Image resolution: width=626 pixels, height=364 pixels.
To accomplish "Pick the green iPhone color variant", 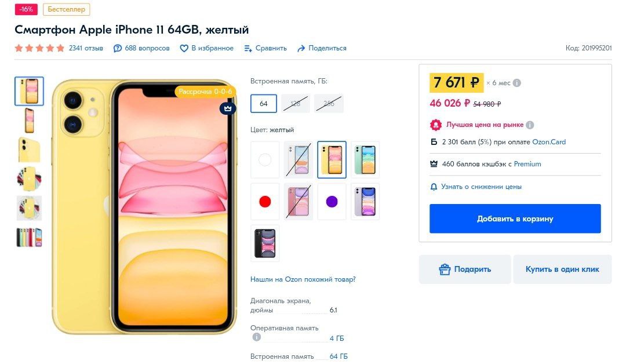I will click(365, 159).
